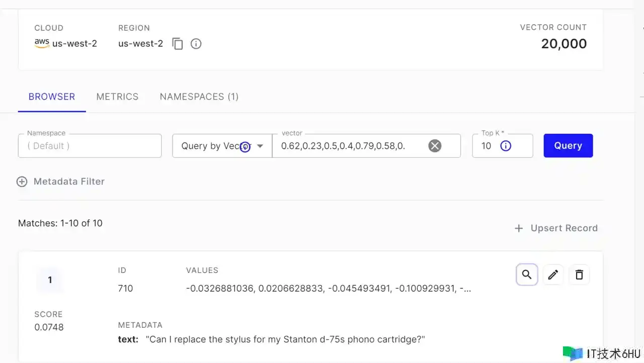Click the info icon beside region

coord(196,44)
